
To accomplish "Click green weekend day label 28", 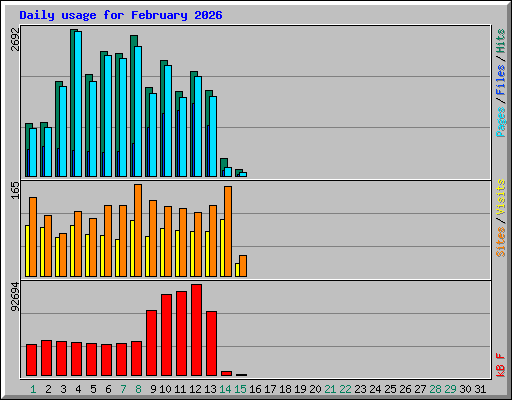I will pyautogui.click(x=435, y=389).
